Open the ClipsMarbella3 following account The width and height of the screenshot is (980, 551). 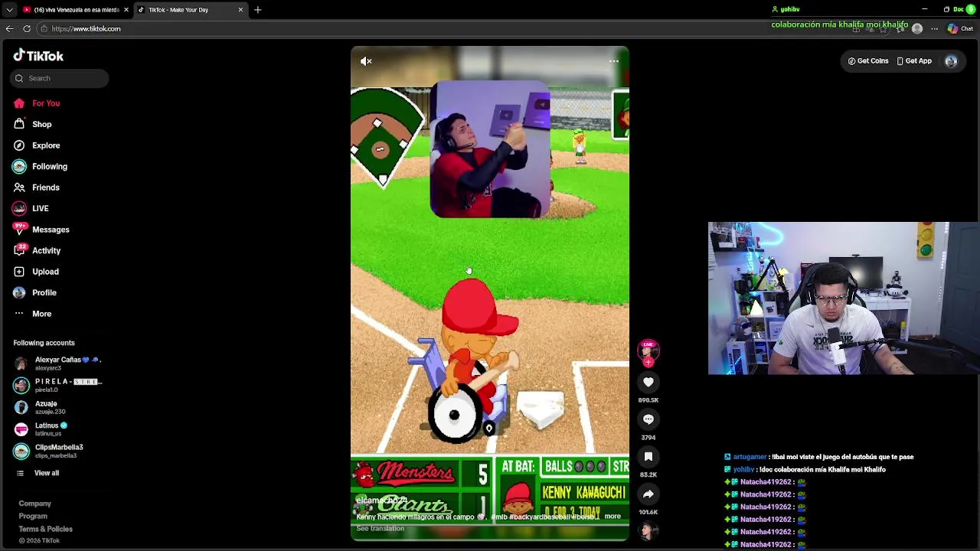(50, 451)
